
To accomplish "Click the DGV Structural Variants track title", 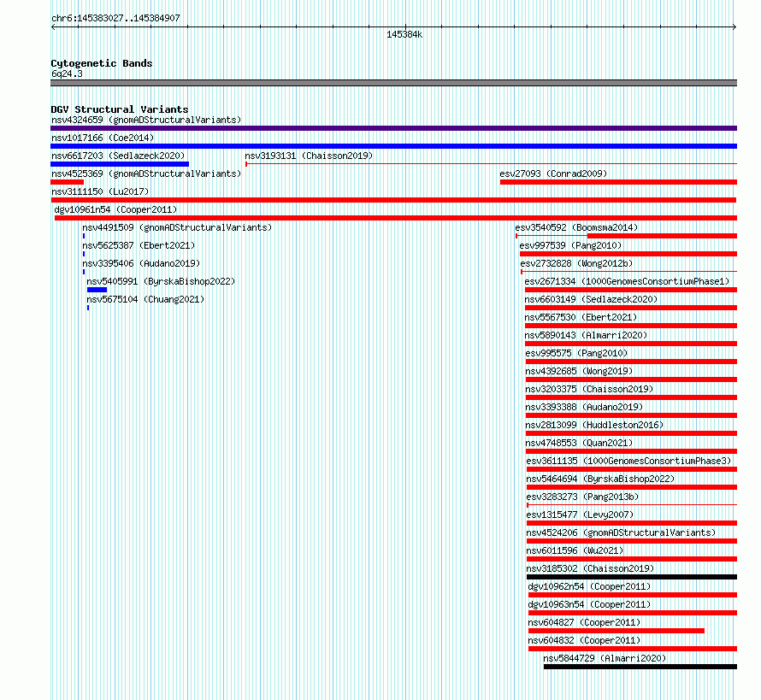I will point(120,109).
